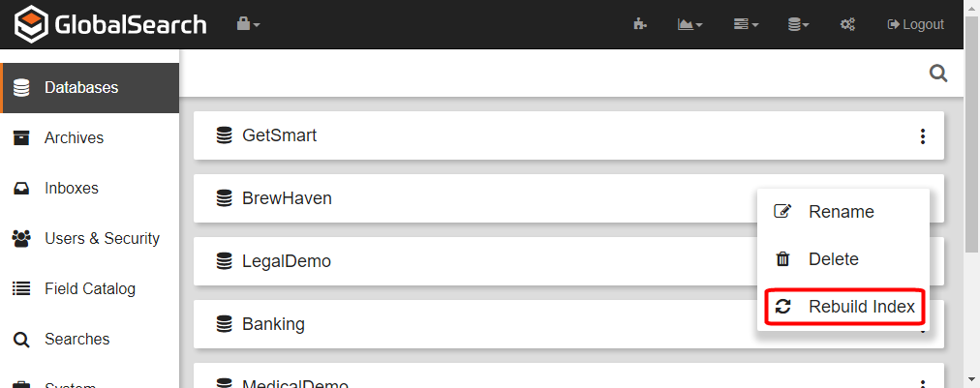Choose Delete from the context menu
The image size is (980, 388).
833,259
